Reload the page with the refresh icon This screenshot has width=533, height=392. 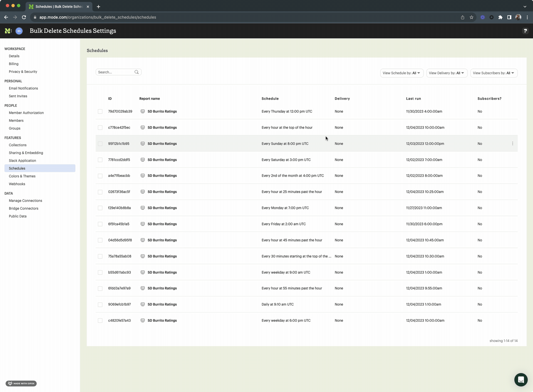click(x=24, y=17)
